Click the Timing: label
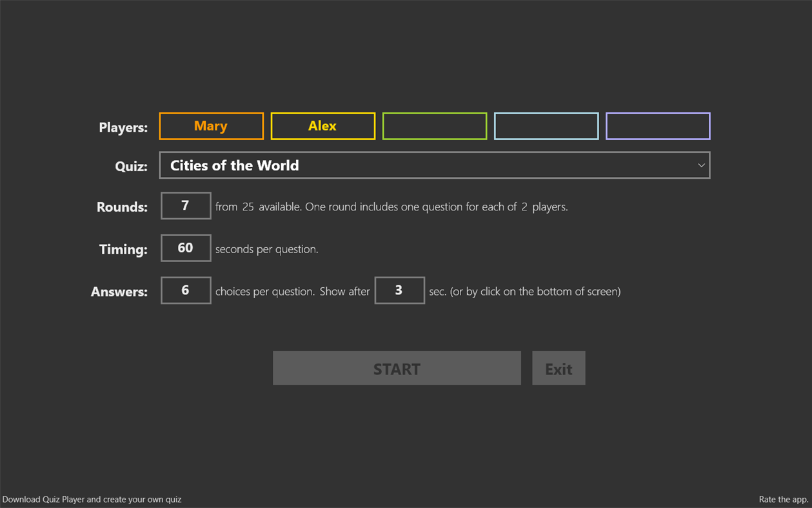812x508 pixels. (x=123, y=249)
